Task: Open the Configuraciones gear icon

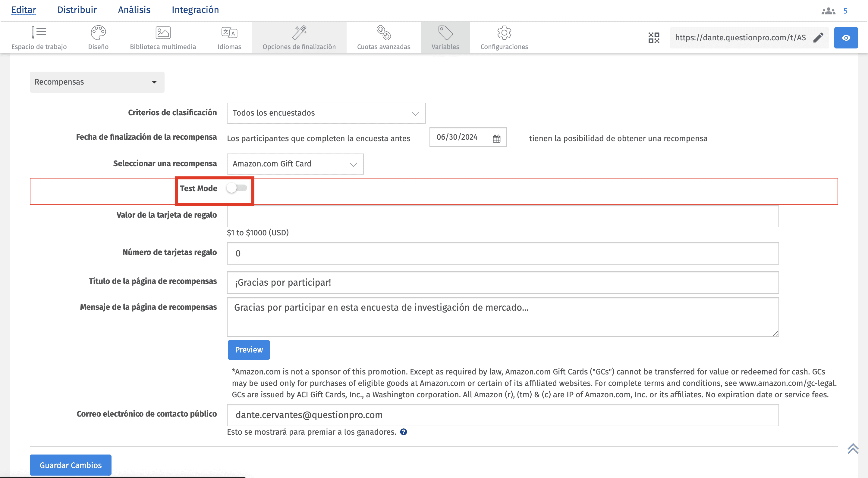Action: pos(504,33)
